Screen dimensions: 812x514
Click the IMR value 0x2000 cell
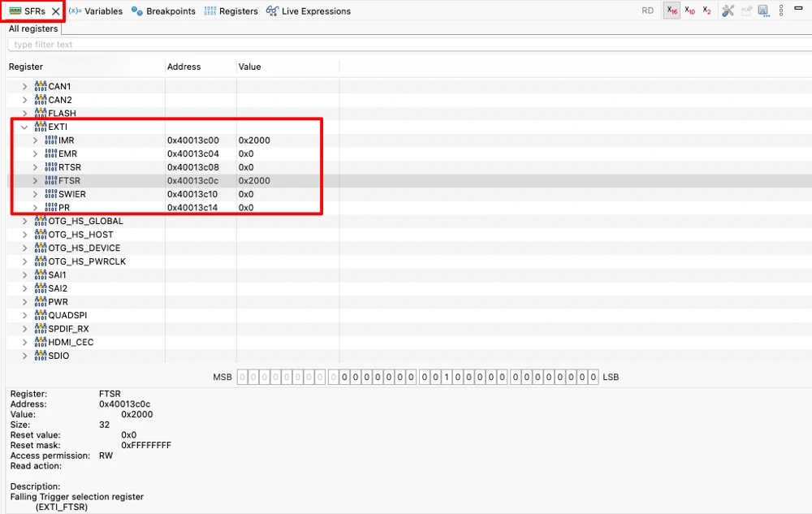(x=254, y=140)
